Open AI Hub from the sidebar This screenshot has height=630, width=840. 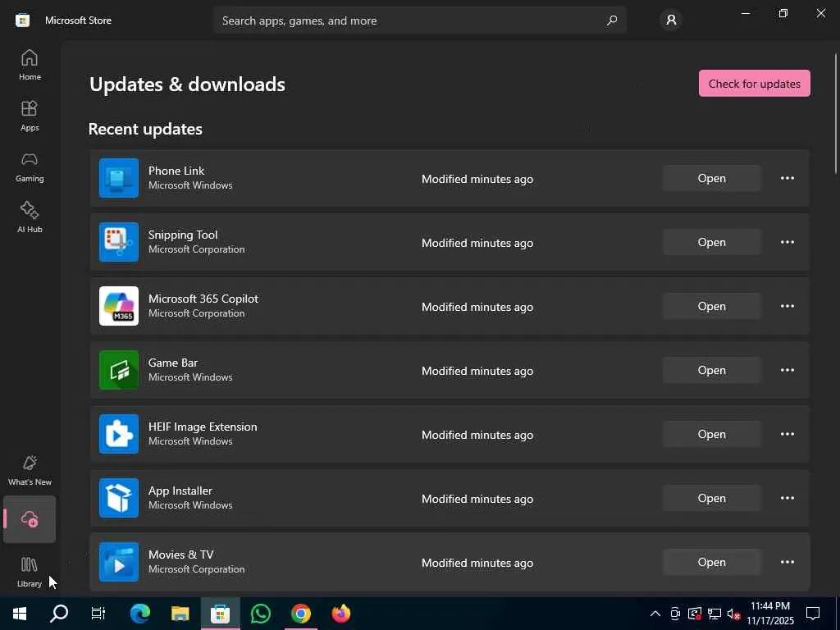[30, 217]
